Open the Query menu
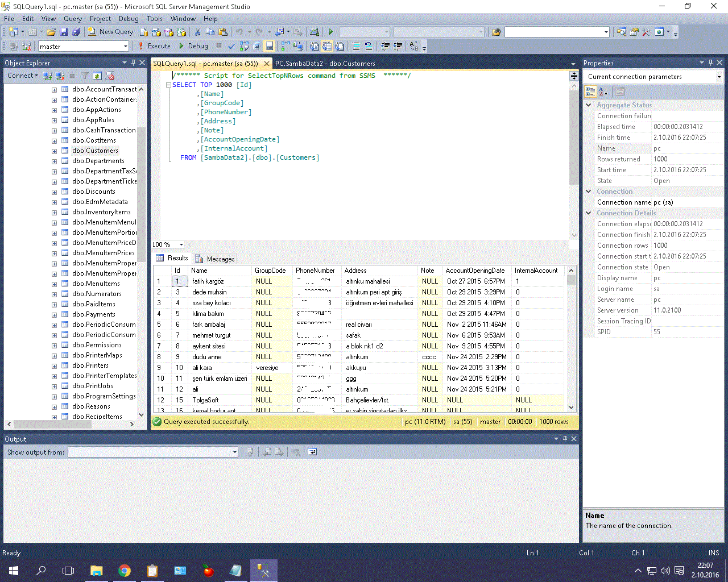This screenshot has width=728, height=582. point(73,19)
